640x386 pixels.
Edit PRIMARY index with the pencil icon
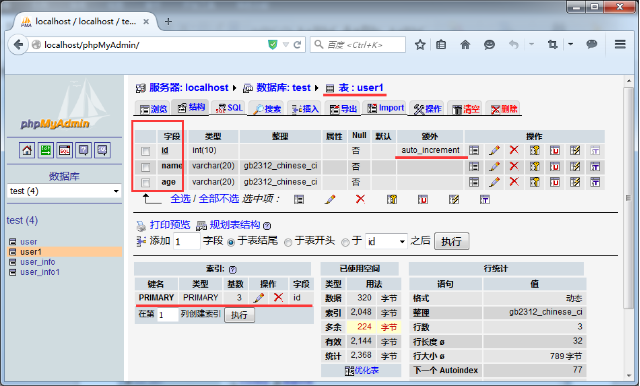(x=259, y=297)
